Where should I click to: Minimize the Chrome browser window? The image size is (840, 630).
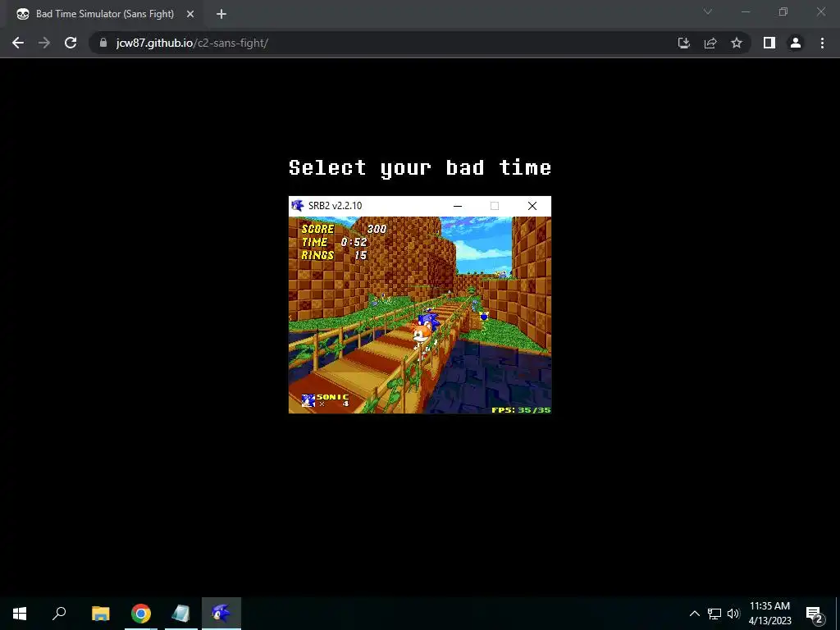coord(746,11)
